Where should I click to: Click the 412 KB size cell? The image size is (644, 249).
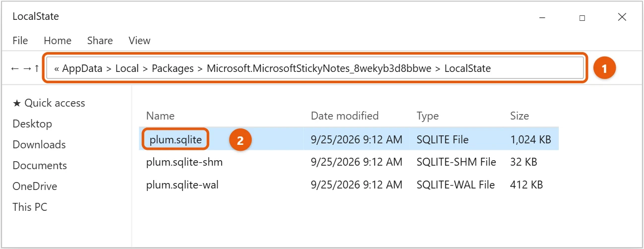click(527, 185)
